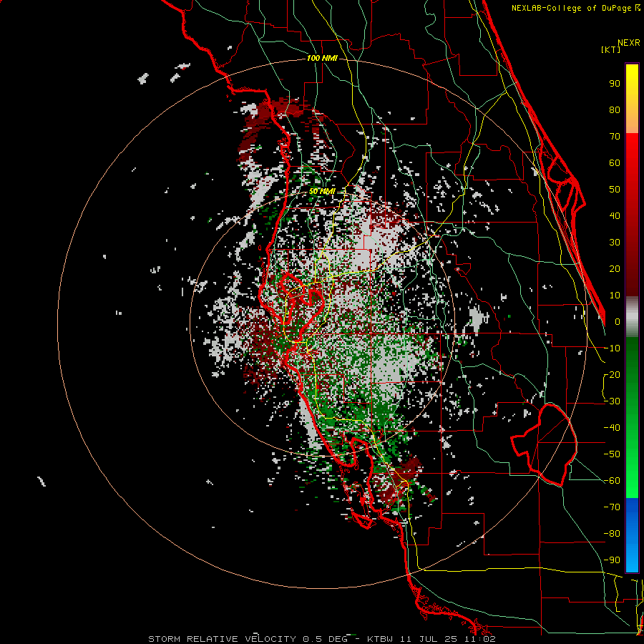Click the -40 value on the velocity scale

[x=612, y=428]
